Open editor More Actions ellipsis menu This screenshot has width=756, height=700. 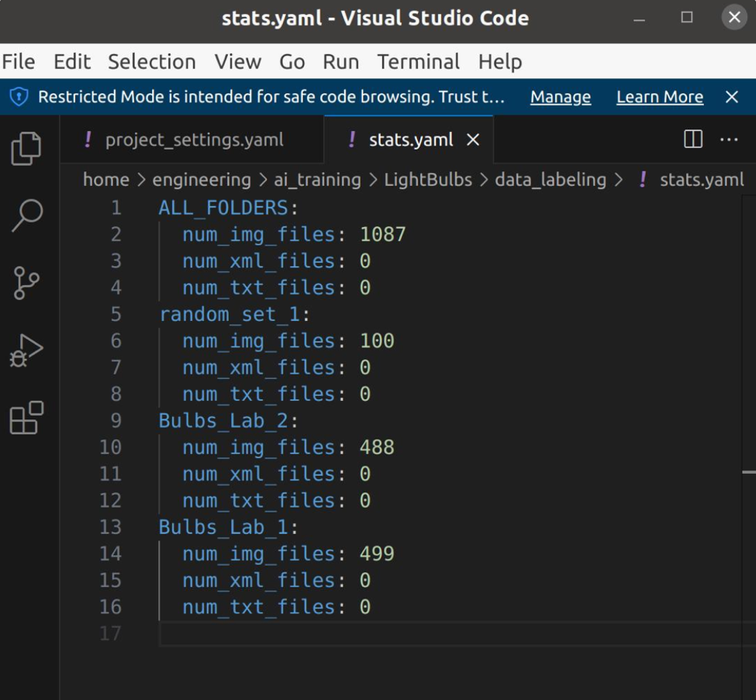(729, 140)
